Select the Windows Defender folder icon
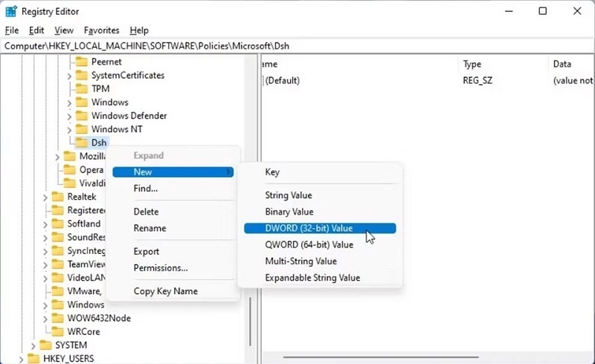Screen dimensions: 595x364 (x=81, y=116)
